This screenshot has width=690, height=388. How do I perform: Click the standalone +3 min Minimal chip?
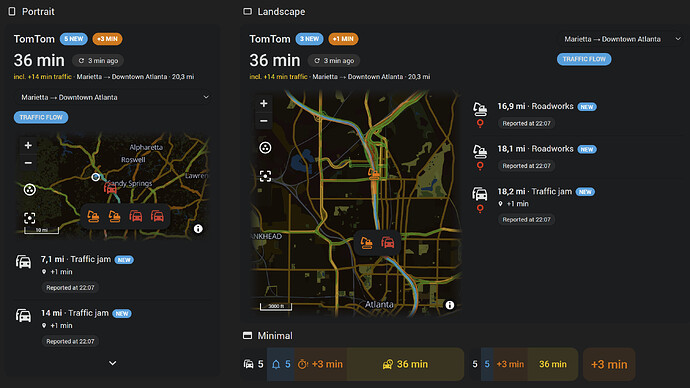point(609,364)
